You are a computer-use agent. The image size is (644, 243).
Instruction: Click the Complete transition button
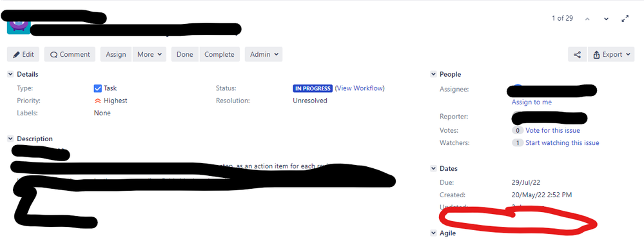pos(219,54)
